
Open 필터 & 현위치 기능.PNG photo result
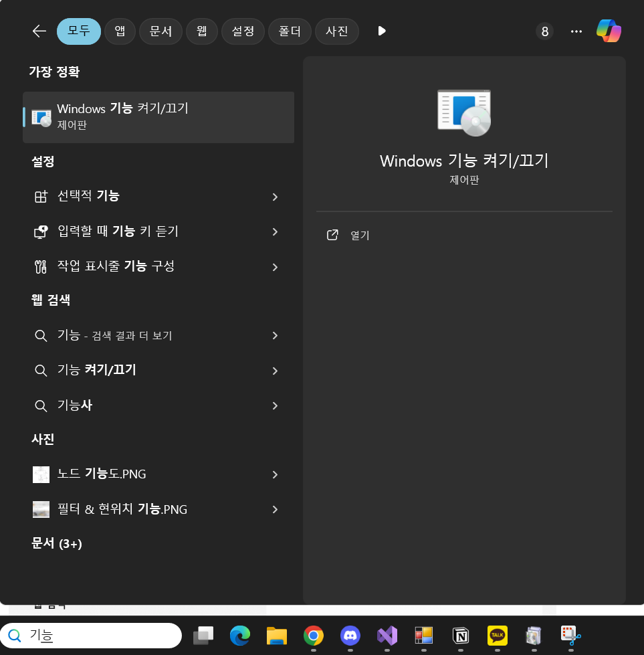click(158, 510)
